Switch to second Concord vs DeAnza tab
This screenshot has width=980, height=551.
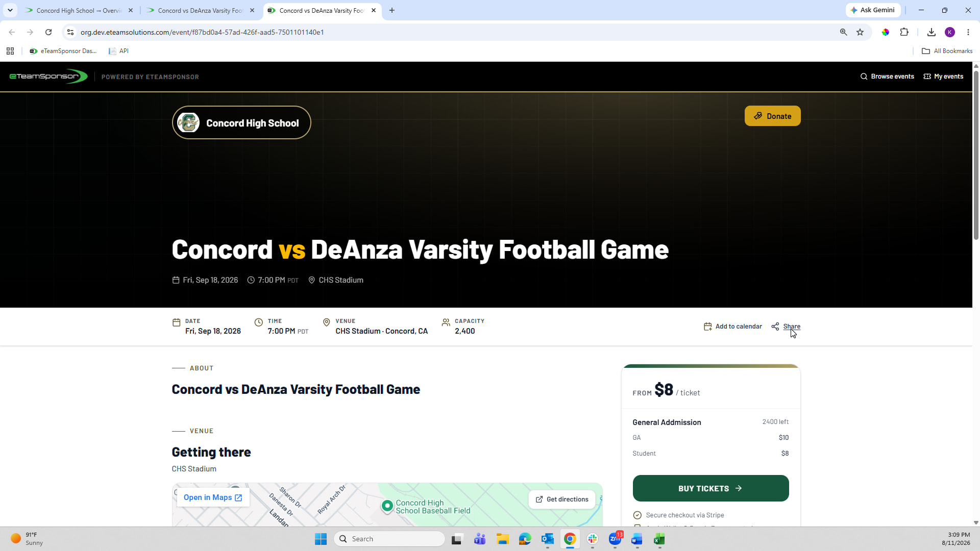point(201,10)
